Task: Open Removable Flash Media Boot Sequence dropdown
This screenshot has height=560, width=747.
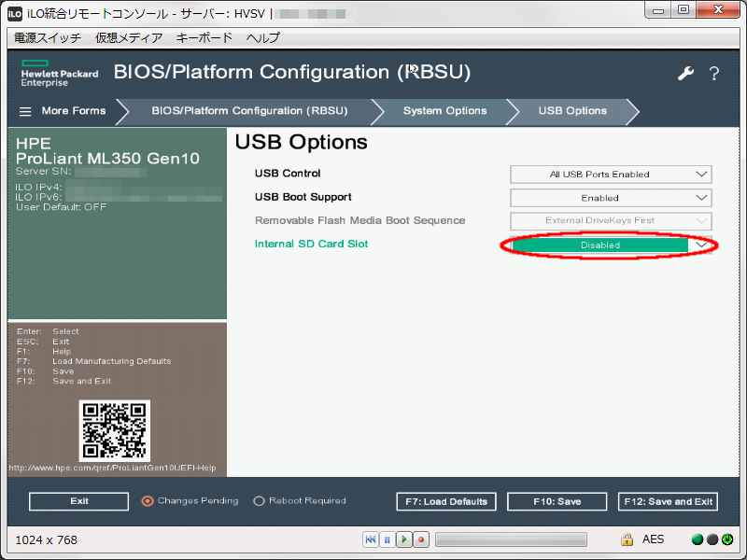Action: coord(611,220)
